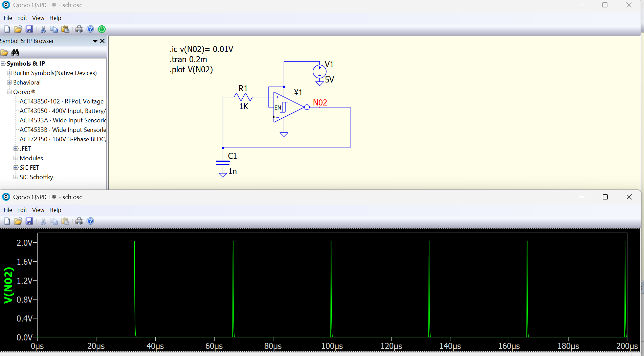Viewport: 644px width, 356px height.
Task: Collapse the Qorvo tree node
Action: tap(9, 92)
